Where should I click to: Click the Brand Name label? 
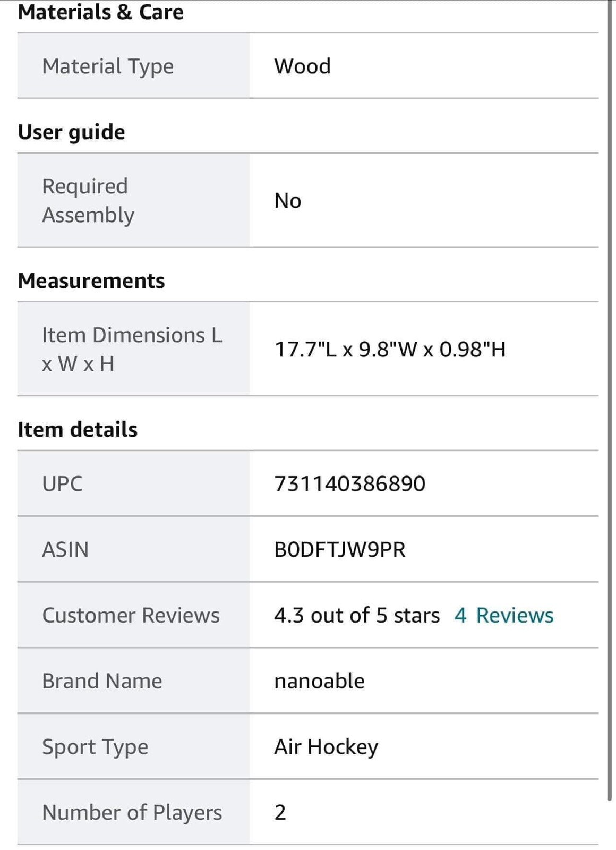click(102, 681)
